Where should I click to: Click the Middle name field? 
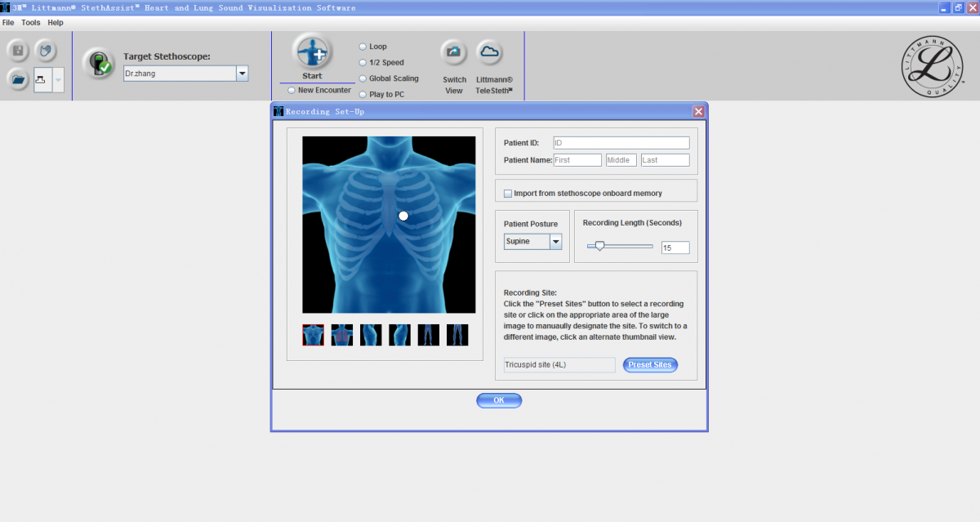[621, 160]
